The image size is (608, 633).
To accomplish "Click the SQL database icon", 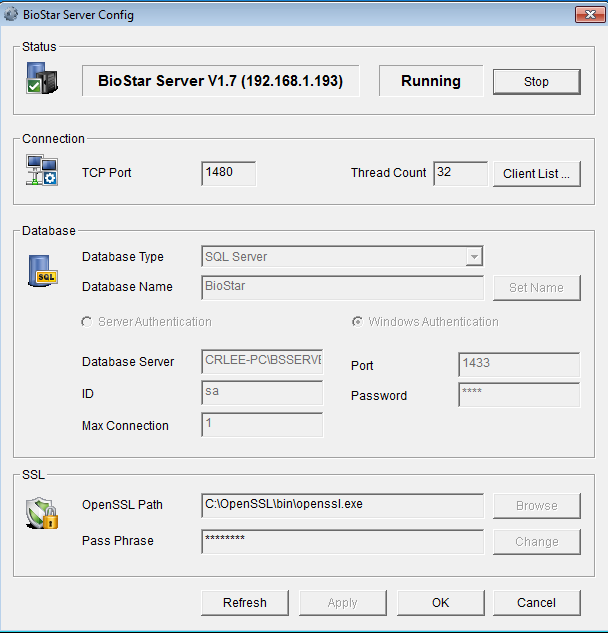I will (x=42, y=271).
